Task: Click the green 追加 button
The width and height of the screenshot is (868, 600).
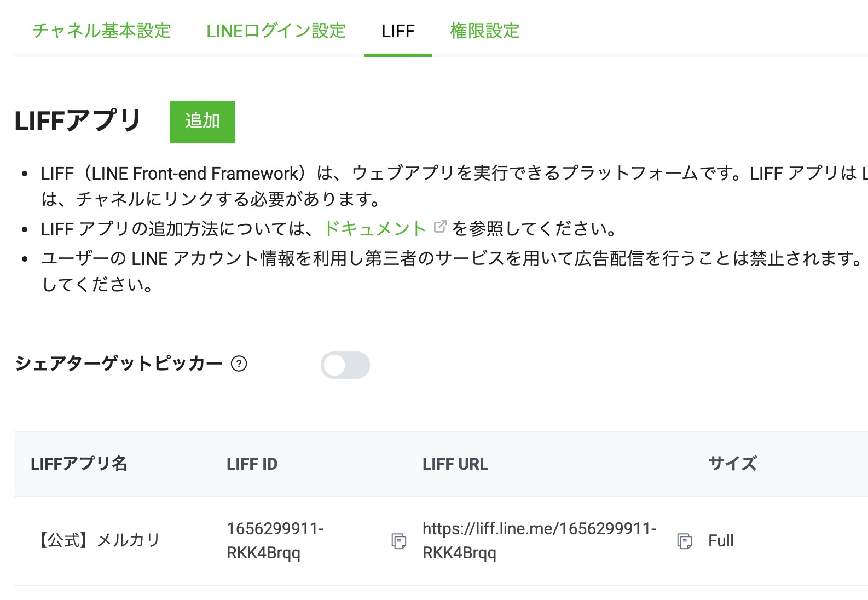Action: pyautogui.click(x=202, y=122)
